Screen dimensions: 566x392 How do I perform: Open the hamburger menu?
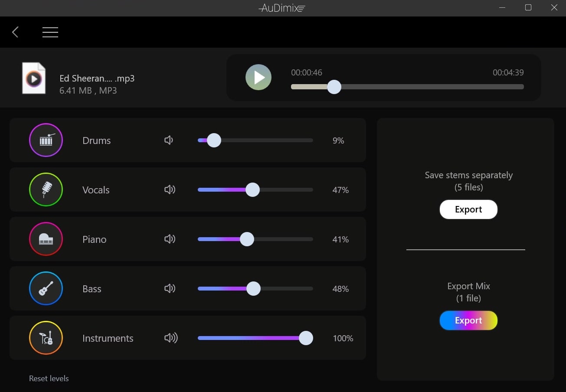(x=50, y=32)
